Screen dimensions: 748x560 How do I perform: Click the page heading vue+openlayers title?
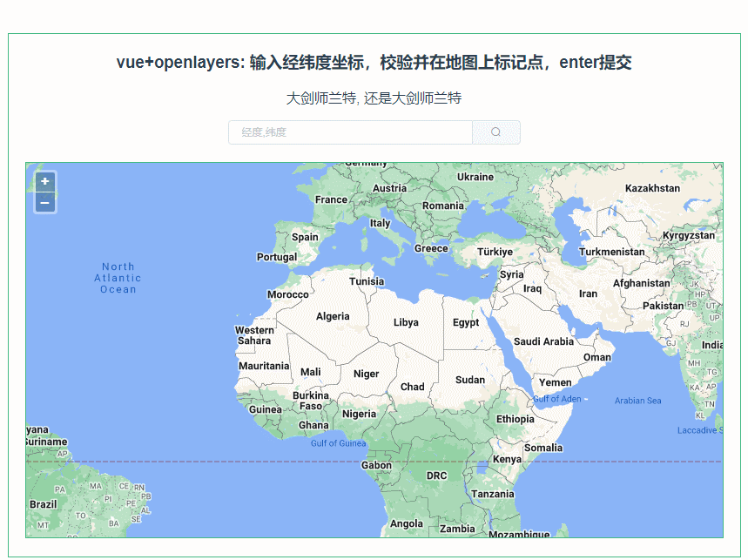374,63
